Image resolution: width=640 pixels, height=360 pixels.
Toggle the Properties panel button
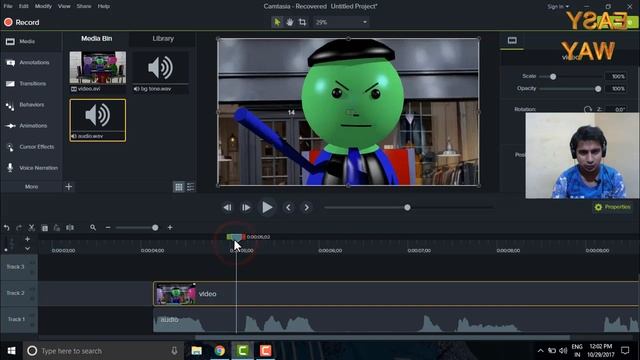[613, 207]
